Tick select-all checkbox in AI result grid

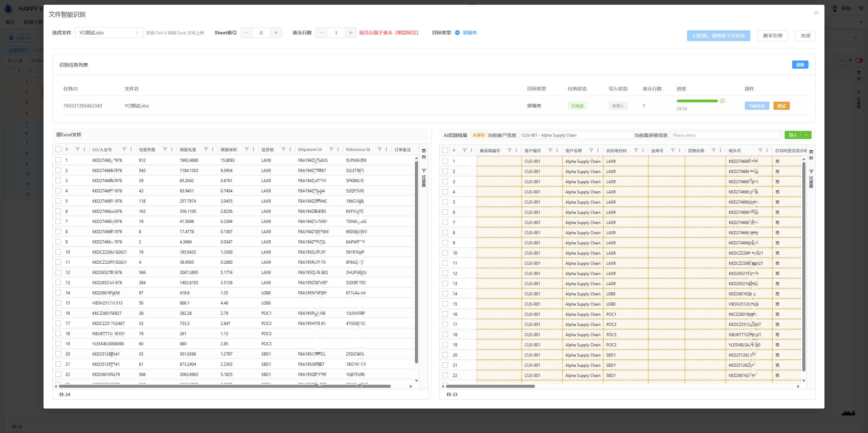click(x=445, y=151)
